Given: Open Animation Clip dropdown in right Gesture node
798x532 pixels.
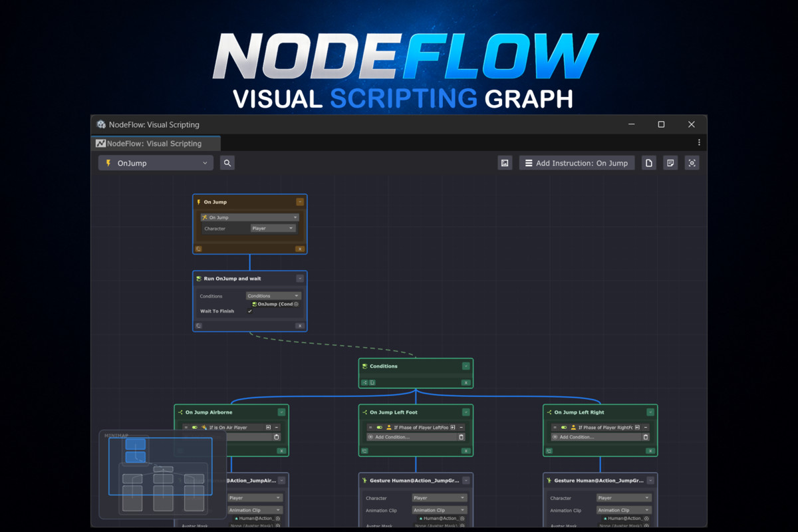Looking at the screenshot, I should (624, 510).
